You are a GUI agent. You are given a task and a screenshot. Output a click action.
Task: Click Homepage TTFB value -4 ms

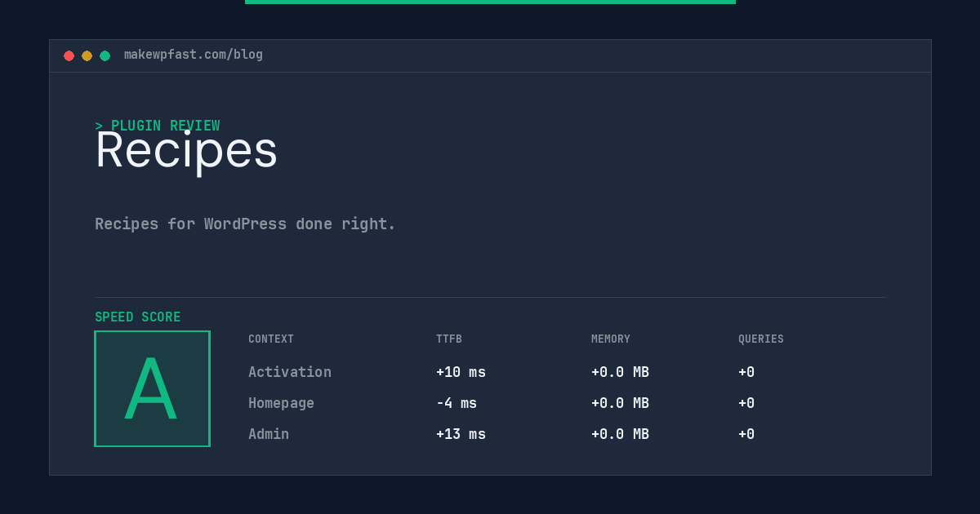457,403
